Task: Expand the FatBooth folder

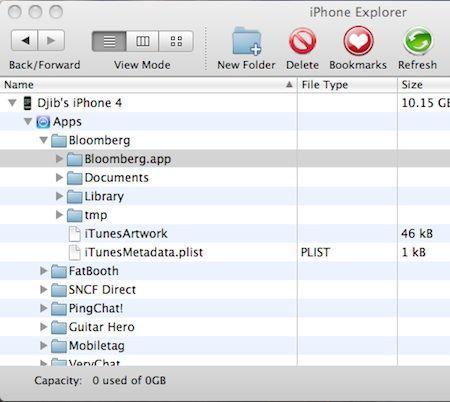Action: pos(43,271)
